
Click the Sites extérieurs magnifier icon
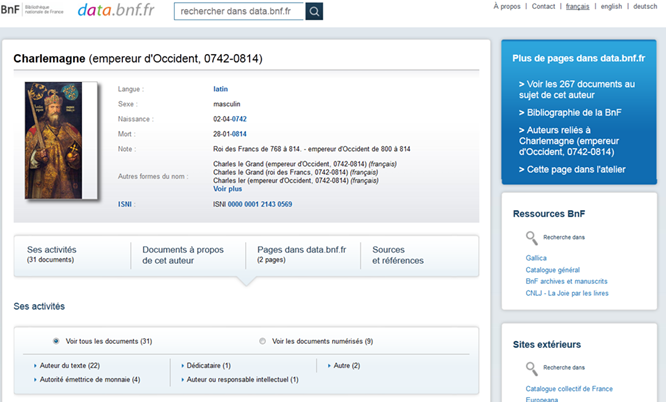pyautogui.click(x=531, y=368)
